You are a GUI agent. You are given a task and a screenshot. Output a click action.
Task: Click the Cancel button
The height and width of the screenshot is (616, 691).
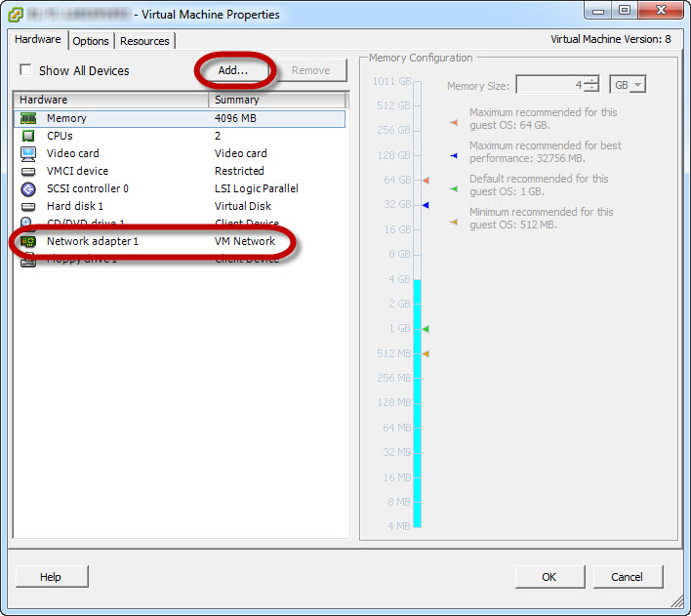coord(628,577)
